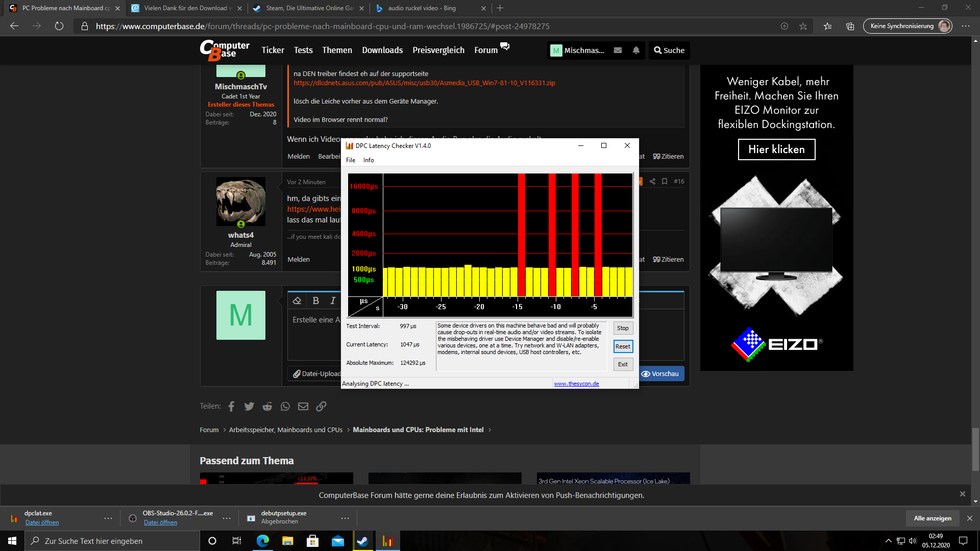The width and height of the screenshot is (980, 551).
Task: Share thread via the Twitter icon
Action: tap(249, 406)
